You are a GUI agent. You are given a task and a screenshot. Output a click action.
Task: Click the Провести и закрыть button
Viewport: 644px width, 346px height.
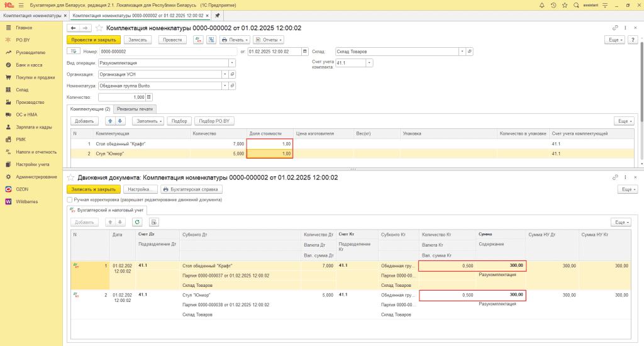pyautogui.click(x=93, y=40)
